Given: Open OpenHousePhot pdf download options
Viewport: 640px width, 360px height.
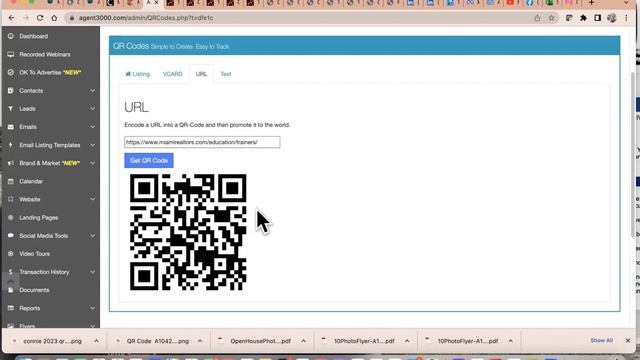Looking at the screenshot, I should 303,341.
